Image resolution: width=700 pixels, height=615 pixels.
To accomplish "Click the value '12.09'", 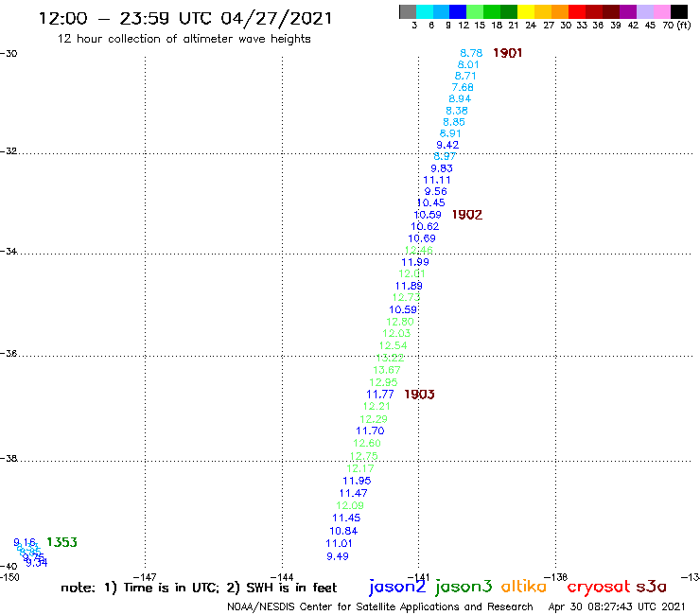I will 350,505.
